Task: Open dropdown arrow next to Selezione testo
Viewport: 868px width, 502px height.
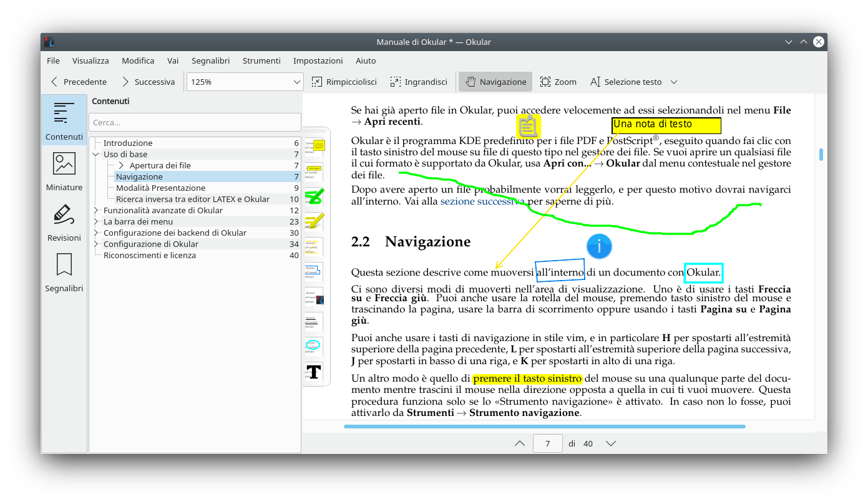Action: coord(674,82)
